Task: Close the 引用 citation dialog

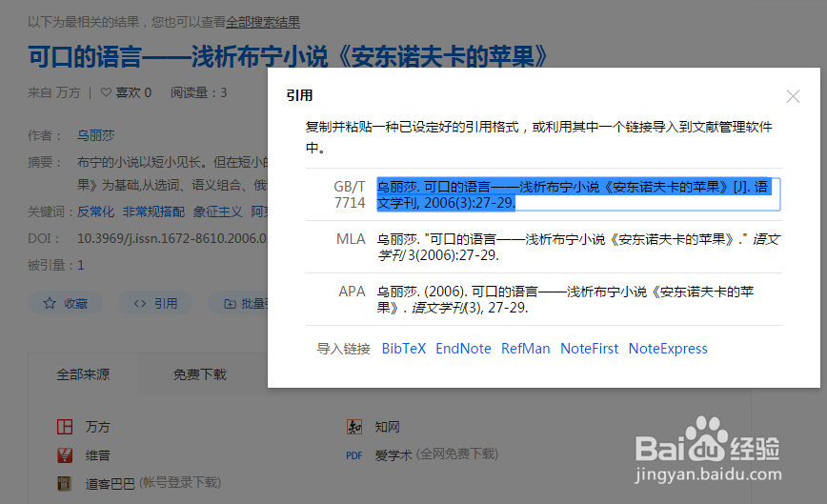Action: tap(793, 96)
